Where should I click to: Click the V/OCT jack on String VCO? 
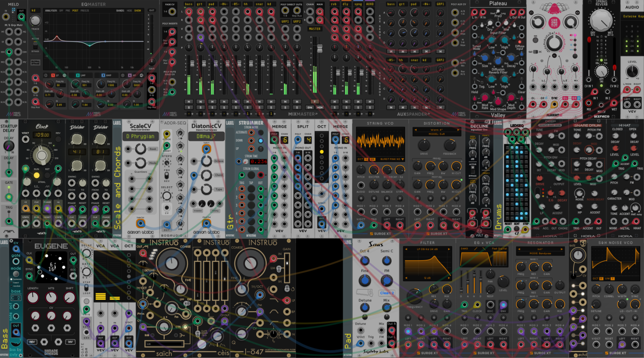[x=361, y=225]
